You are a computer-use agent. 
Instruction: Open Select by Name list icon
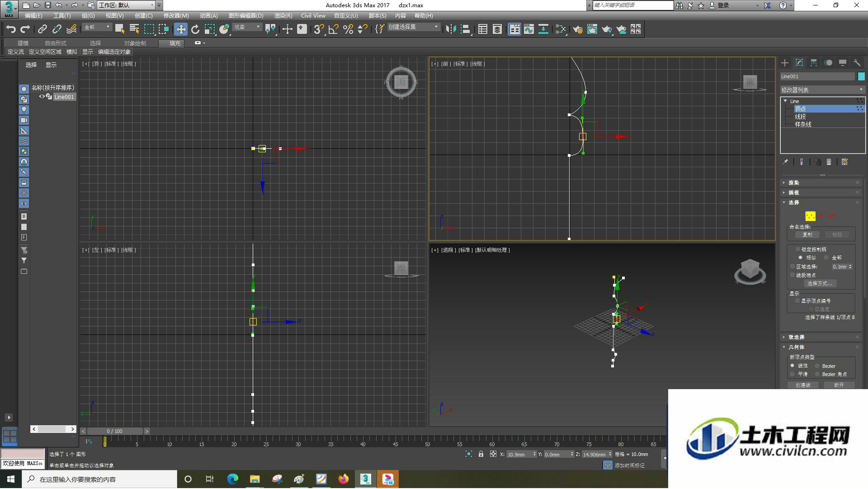coord(134,29)
